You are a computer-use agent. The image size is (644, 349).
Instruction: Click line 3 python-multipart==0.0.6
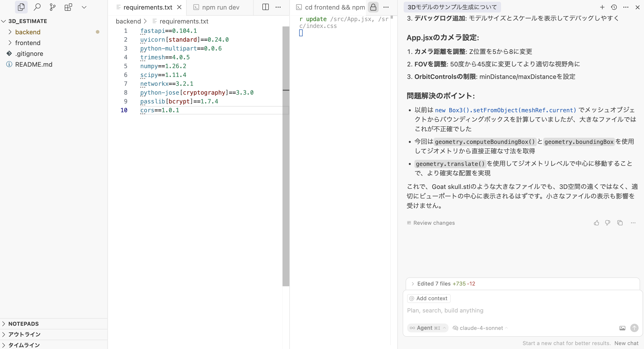[181, 48]
